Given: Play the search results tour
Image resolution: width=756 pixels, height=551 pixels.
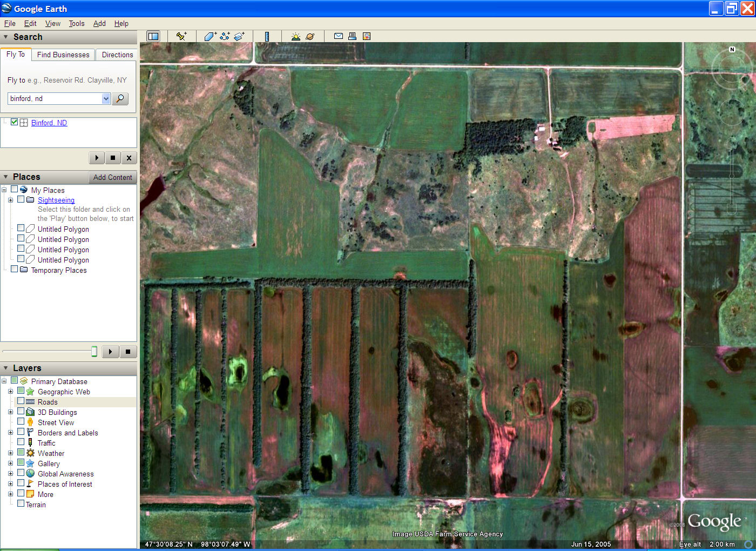Looking at the screenshot, I should pyautogui.click(x=97, y=158).
